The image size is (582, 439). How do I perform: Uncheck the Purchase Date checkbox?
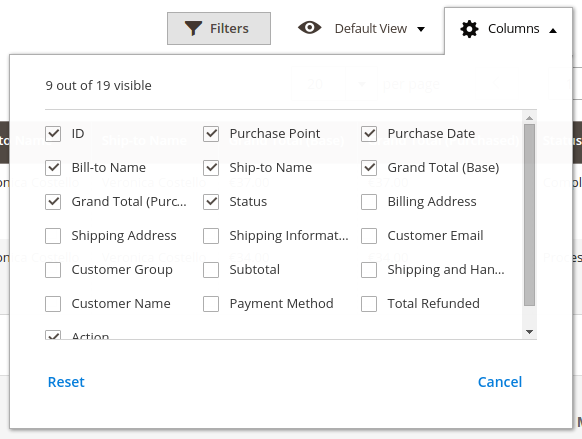point(369,134)
